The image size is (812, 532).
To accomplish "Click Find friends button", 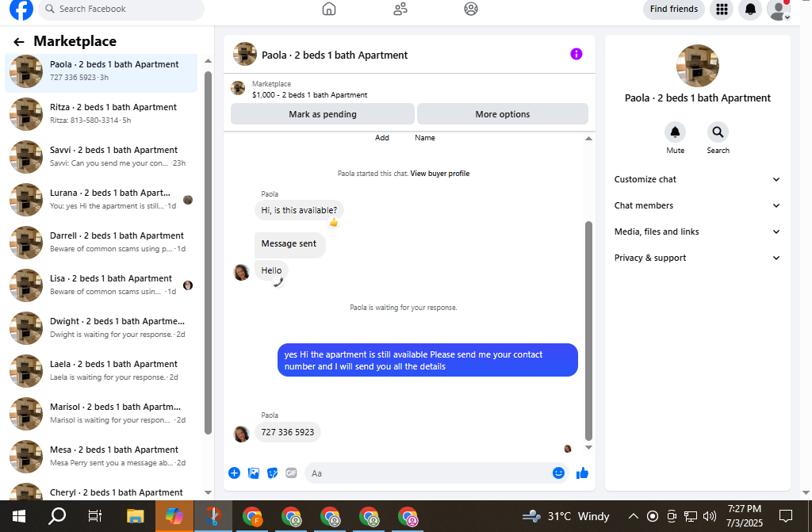I will (x=674, y=9).
